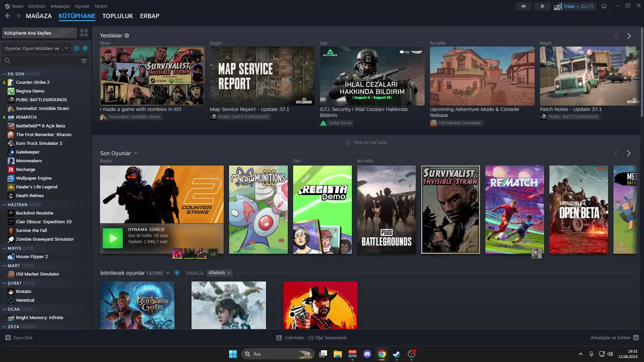Toggle sort by recent activity clock icon
644x362 pixels.
[76, 48]
